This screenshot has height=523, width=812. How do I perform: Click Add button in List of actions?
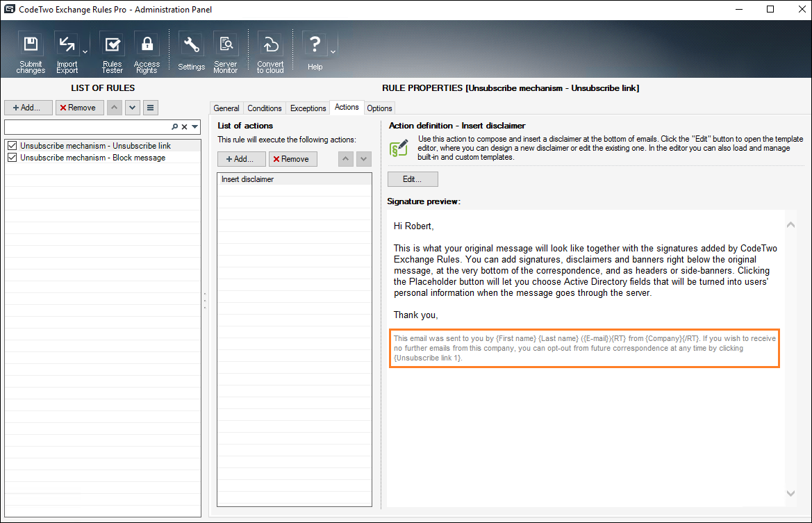click(241, 159)
